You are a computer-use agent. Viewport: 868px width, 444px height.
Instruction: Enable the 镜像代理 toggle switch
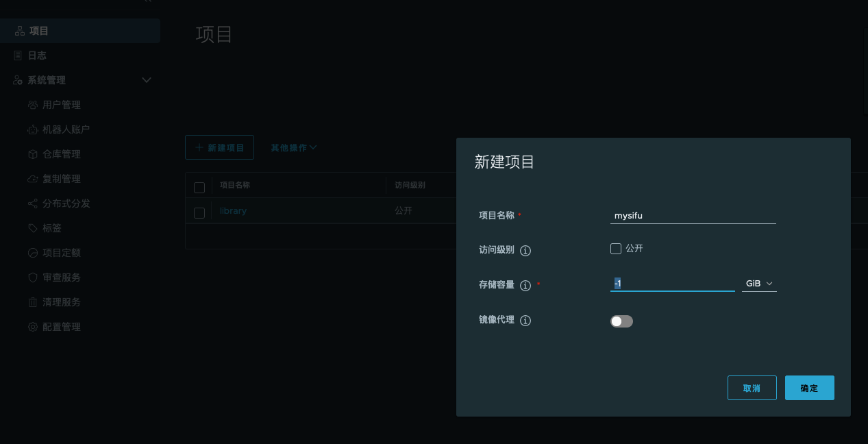tap(621, 321)
